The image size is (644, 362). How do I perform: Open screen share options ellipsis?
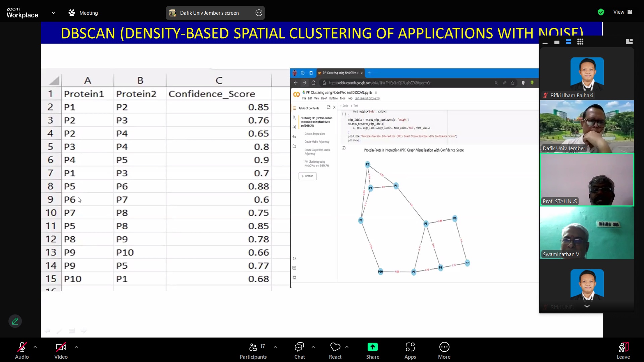tap(259, 13)
